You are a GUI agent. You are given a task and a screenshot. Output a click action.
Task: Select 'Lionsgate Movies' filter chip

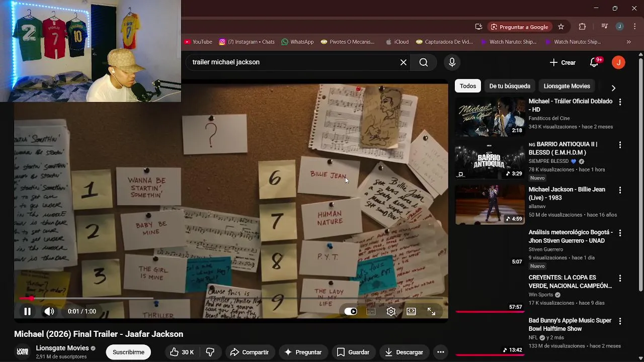567,86
